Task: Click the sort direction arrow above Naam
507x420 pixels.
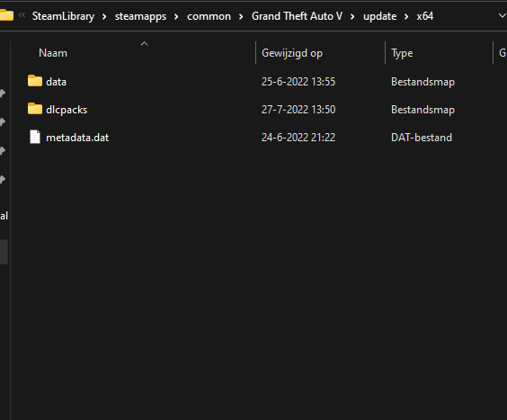Action: coord(144,44)
